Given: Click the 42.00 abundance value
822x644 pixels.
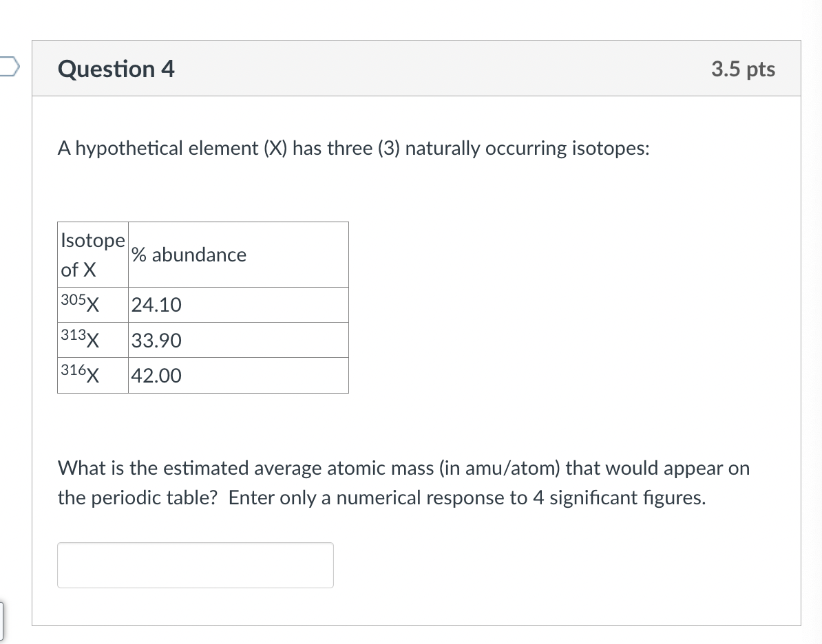Looking at the screenshot, I should (156, 376).
